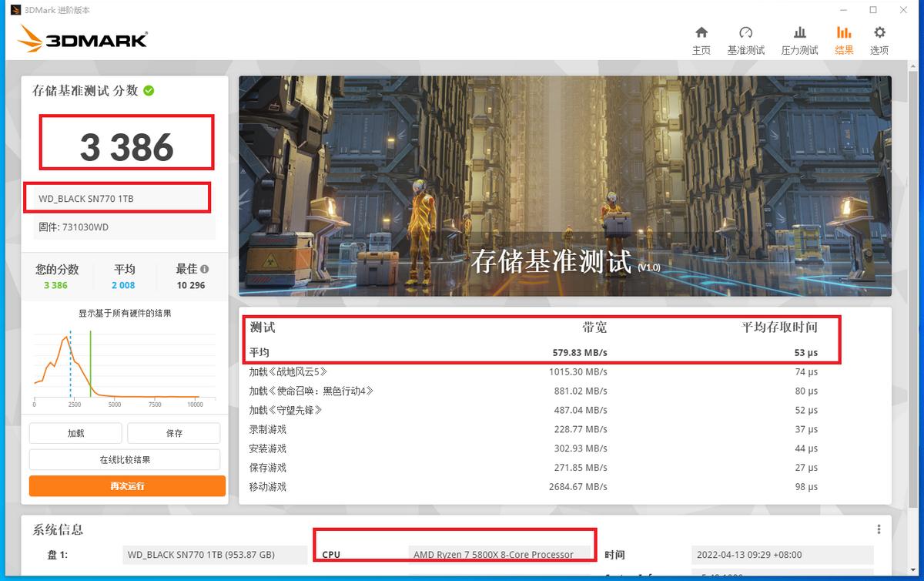Image resolution: width=924 pixels, height=581 pixels.
Task: Click the green verified checkmark beside 存储基准测试 分数
Action: [150, 90]
